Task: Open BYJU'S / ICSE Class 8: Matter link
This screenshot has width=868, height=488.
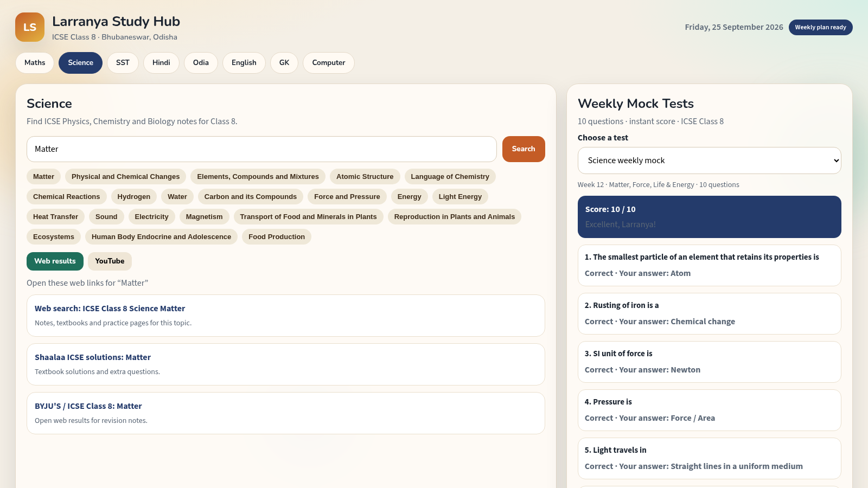Action: pyautogui.click(x=286, y=413)
